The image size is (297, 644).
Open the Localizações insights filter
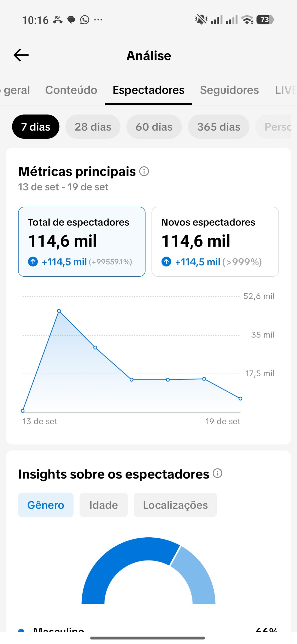coord(175,505)
